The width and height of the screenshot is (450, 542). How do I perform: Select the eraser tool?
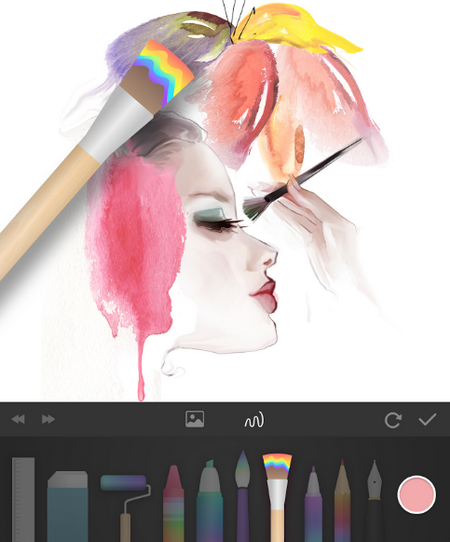[x=67, y=506]
